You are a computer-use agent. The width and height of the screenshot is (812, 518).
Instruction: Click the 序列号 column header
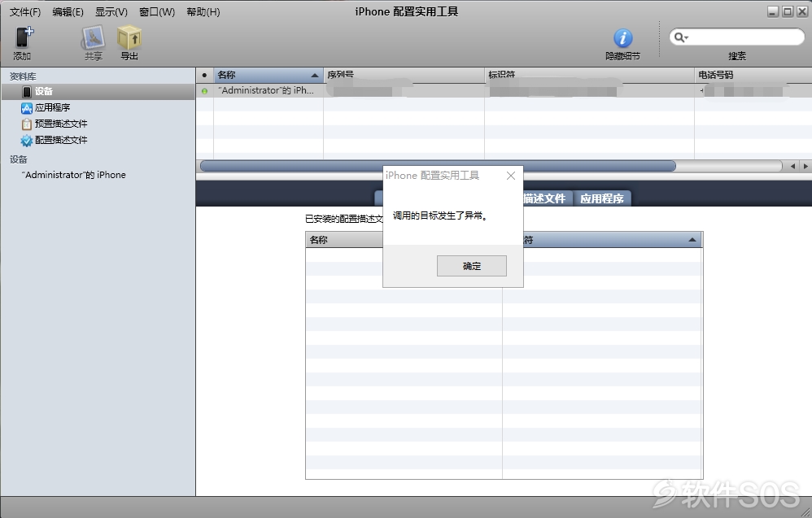point(404,75)
